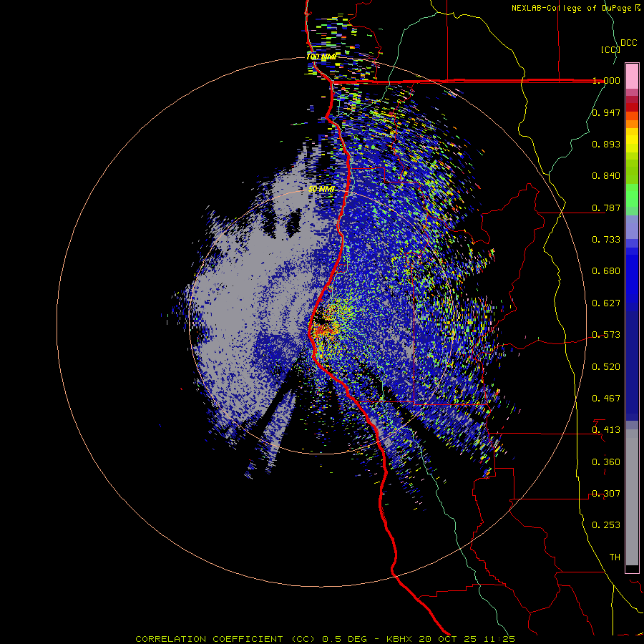644x644 pixels.
Task: Click the 0.5 DEG elevation text
Action: coord(344,639)
